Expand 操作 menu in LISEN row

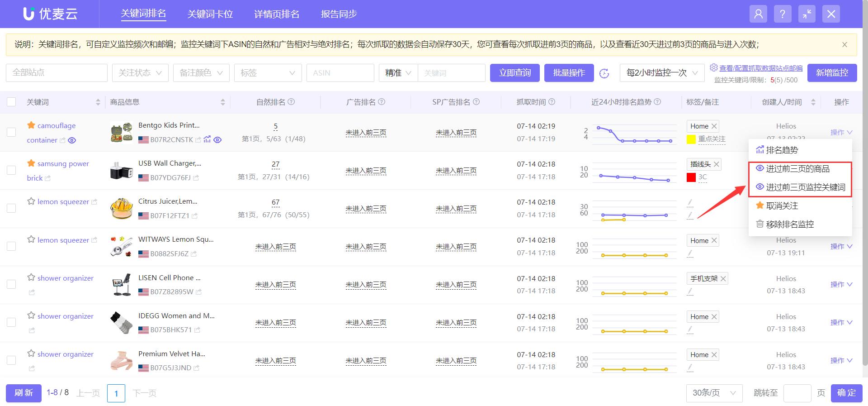tap(841, 284)
